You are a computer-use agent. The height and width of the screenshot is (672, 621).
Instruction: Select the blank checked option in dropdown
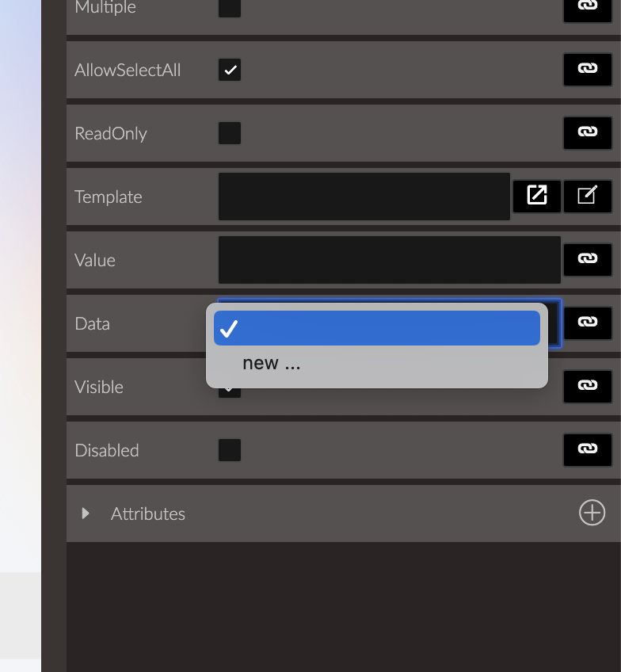click(377, 328)
